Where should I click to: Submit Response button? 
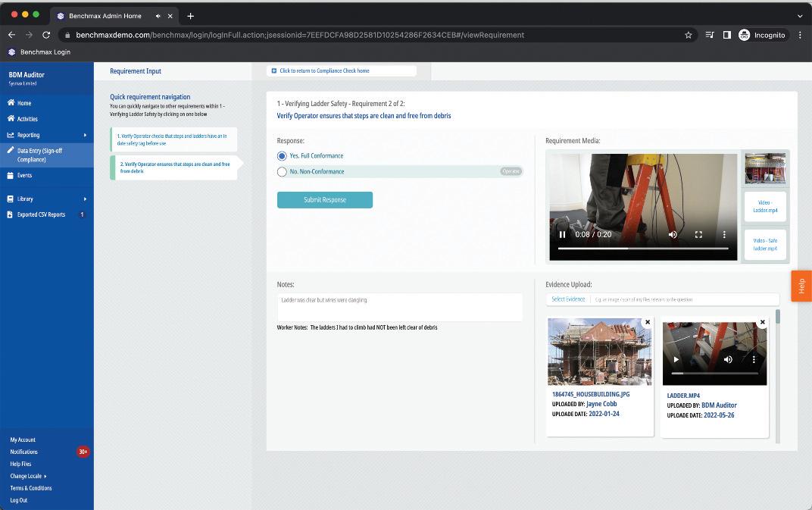[325, 200]
